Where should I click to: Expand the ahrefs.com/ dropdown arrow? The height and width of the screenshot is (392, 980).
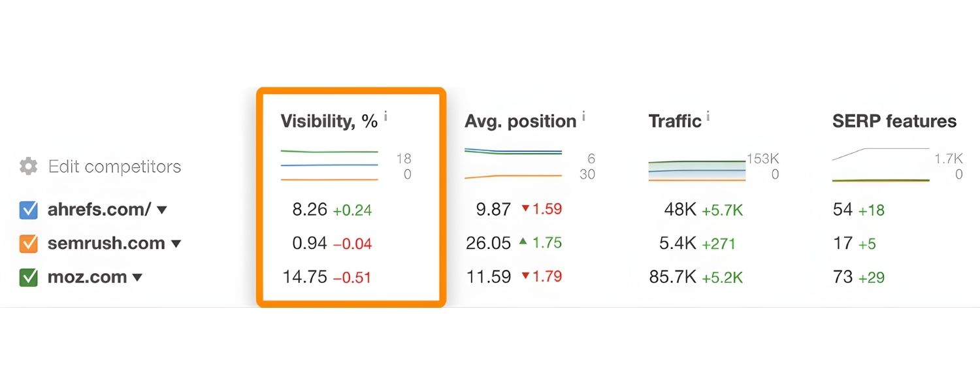click(162, 210)
